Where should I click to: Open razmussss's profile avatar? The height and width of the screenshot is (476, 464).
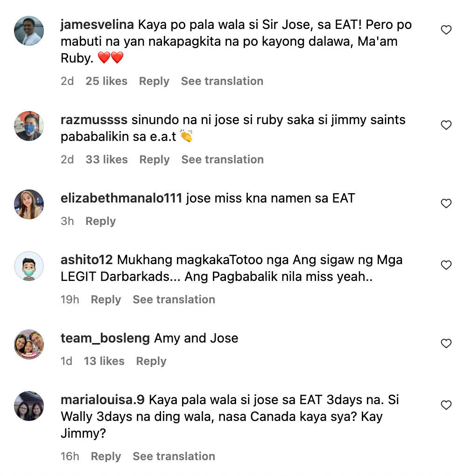[28, 125]
